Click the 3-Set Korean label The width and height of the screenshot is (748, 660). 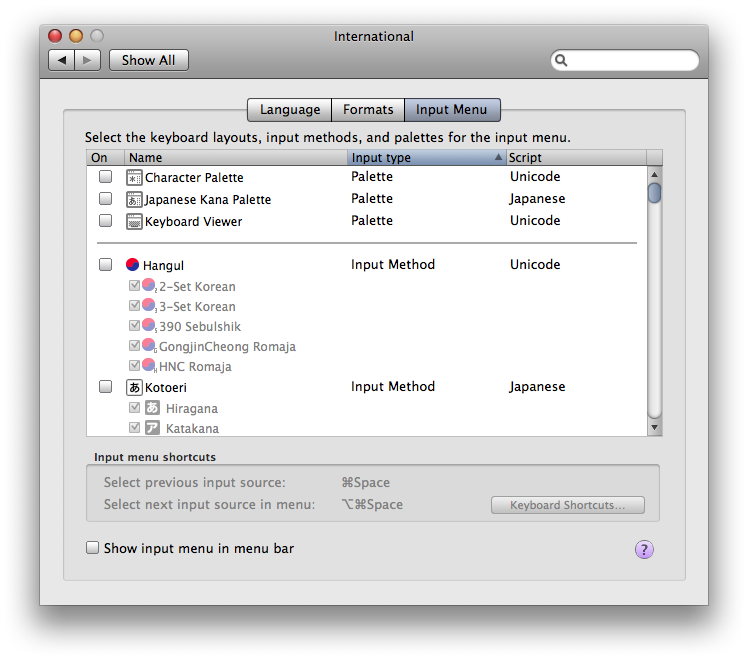coord(197,307)
